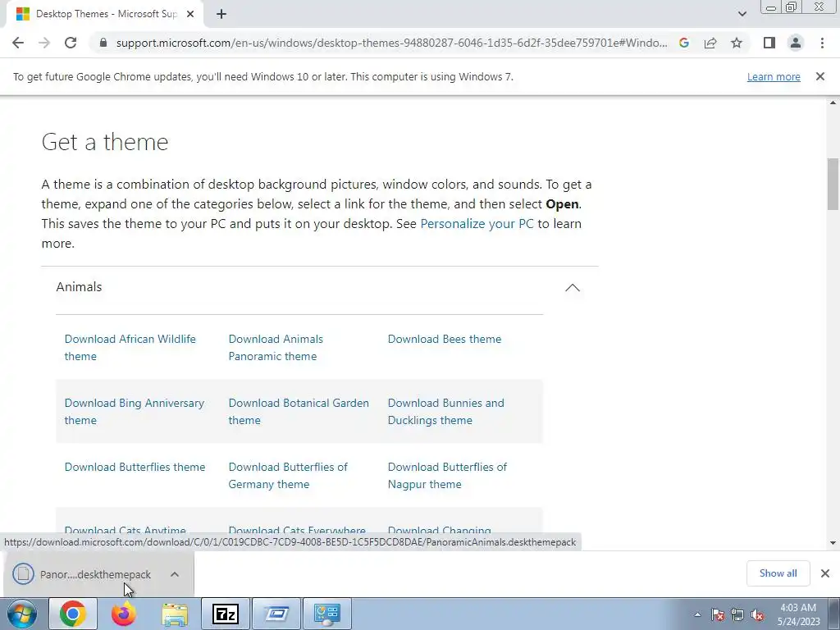Click the Google icon in address bar

coord(684,43)
